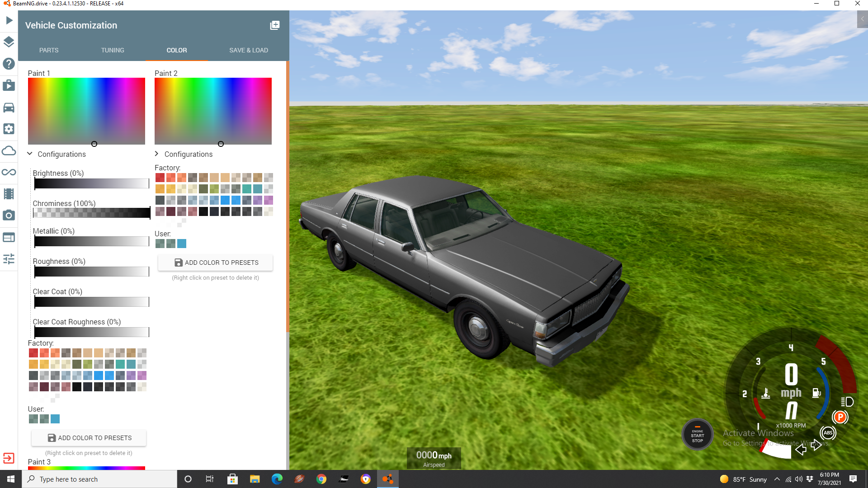This screenshot has width=868, height=488.
Task: Open the help question mark icon
Action: pyautogui.click(x=9, y=64)
